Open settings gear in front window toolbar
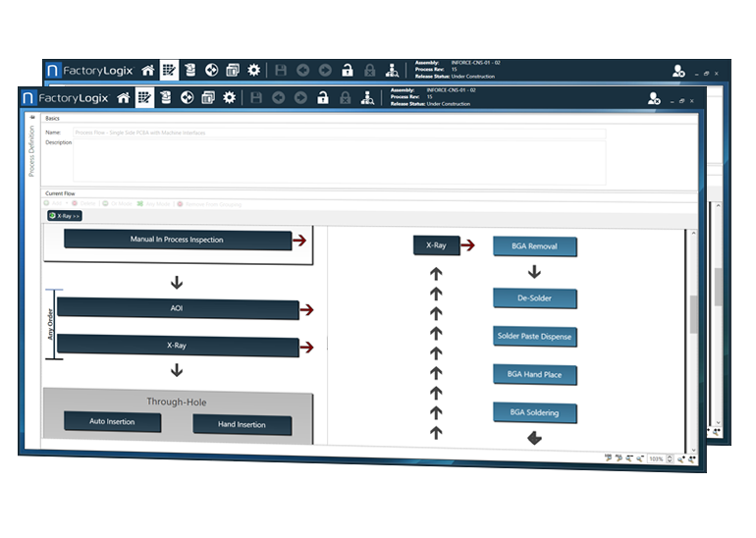 (230, 98)
